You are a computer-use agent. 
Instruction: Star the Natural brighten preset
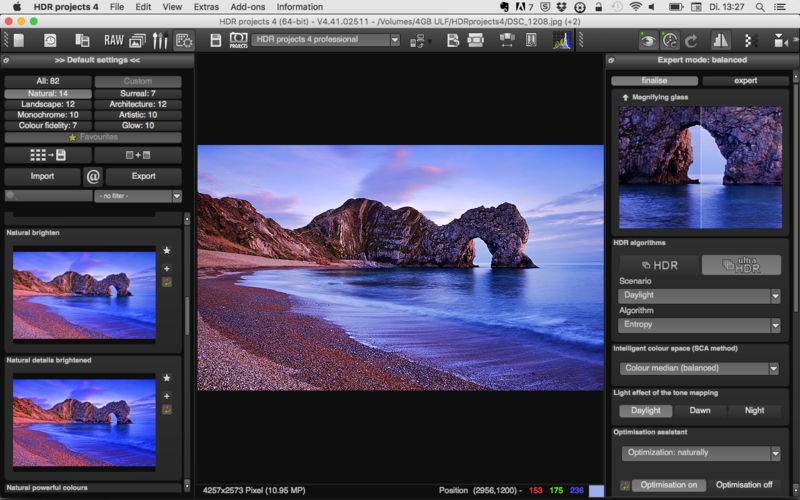click(x=167, y=250)
